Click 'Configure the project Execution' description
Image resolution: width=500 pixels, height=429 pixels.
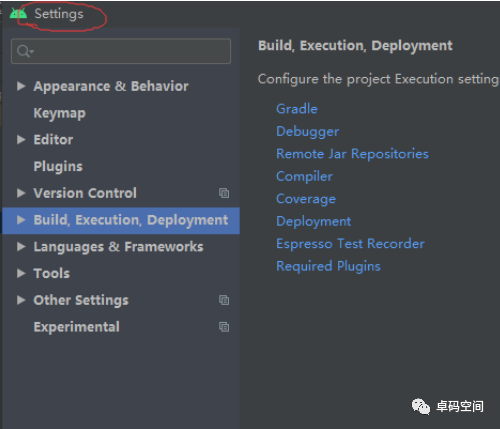click(379, 79)
